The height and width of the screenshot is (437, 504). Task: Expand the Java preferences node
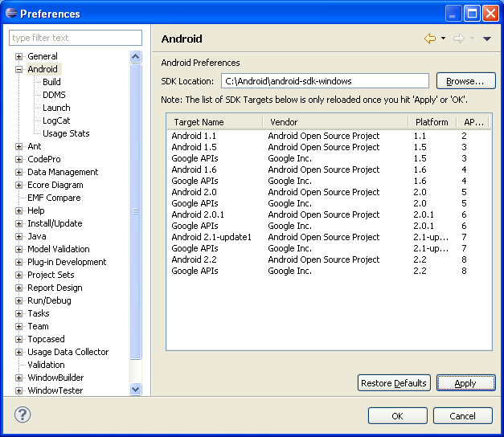pyautogui.click(x=19, y=236)
